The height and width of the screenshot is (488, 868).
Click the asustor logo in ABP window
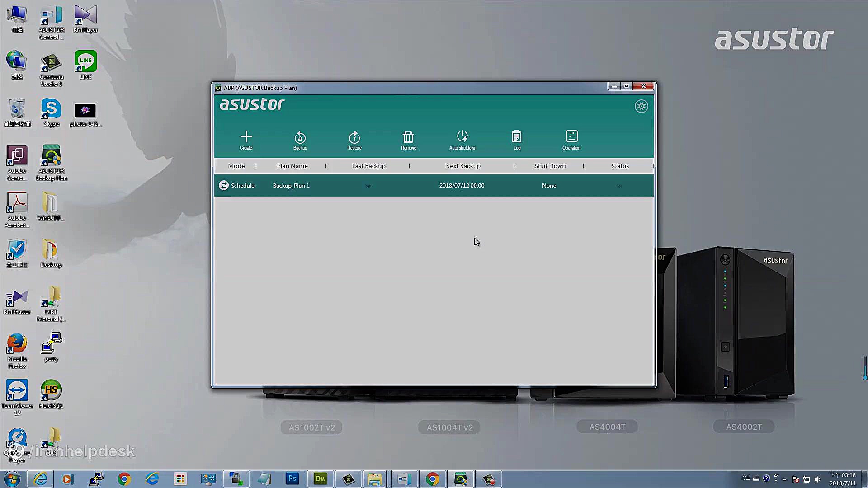(x=252, y=104)
